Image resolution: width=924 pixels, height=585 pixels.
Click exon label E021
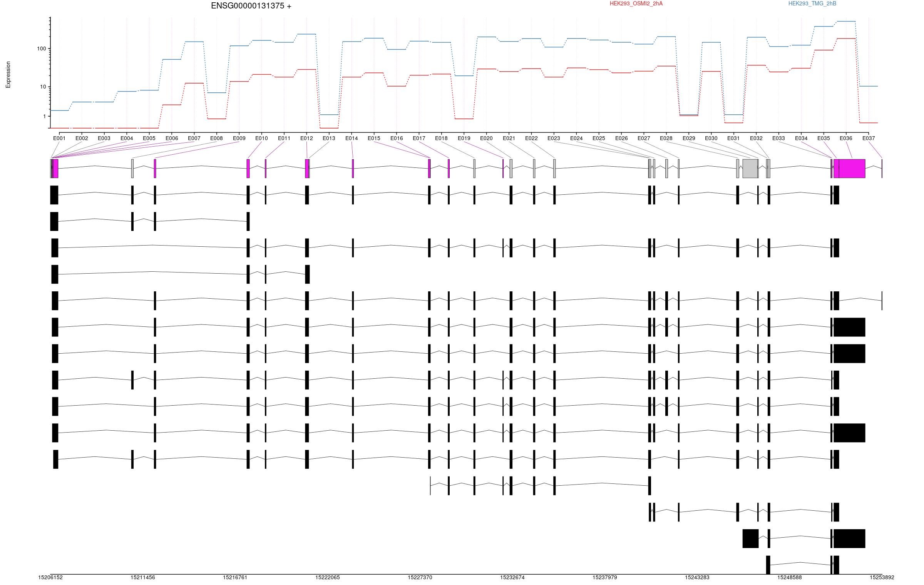509,138
